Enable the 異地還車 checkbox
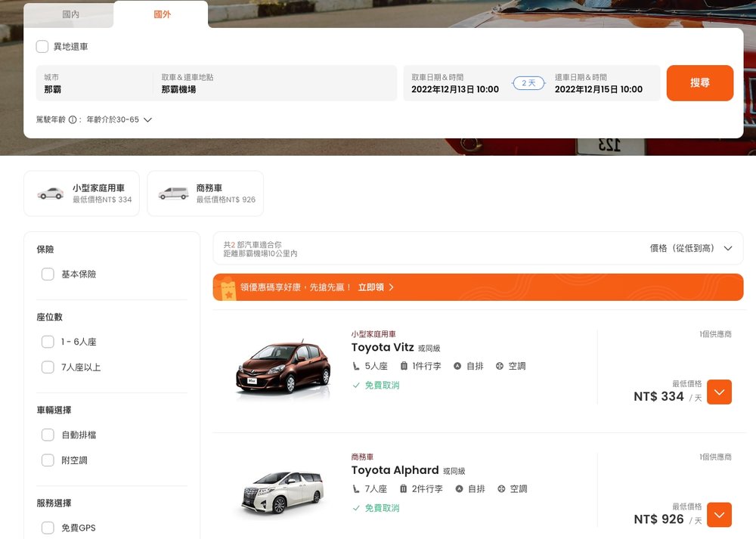Image resolution: width=756 pixels, height=539 pixels. click(42, 46)
